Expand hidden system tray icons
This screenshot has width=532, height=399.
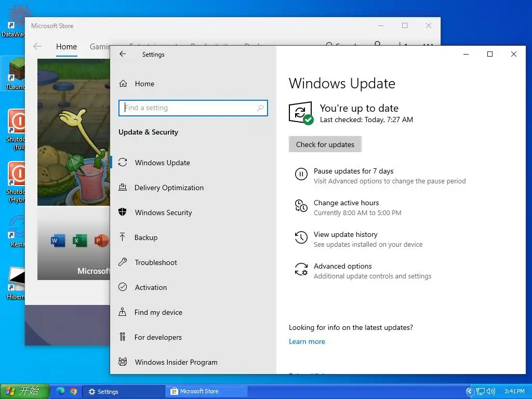point(470,392)
